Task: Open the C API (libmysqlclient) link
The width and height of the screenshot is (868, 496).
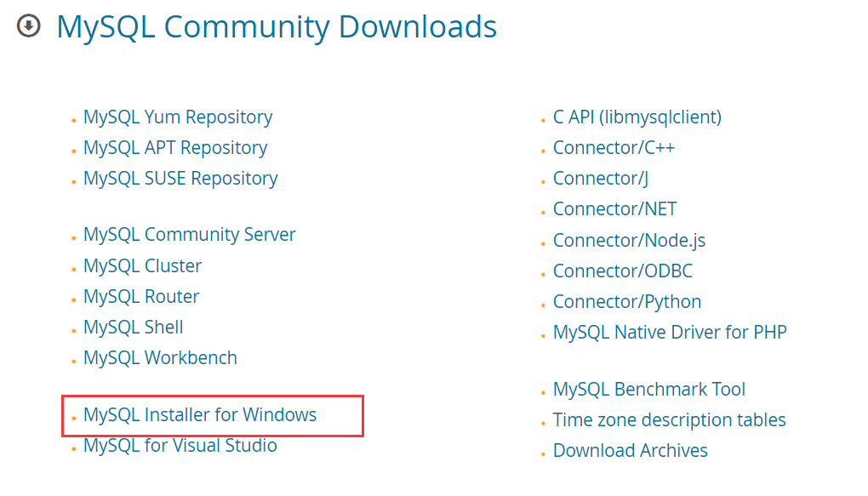Action: pos(637,117)
